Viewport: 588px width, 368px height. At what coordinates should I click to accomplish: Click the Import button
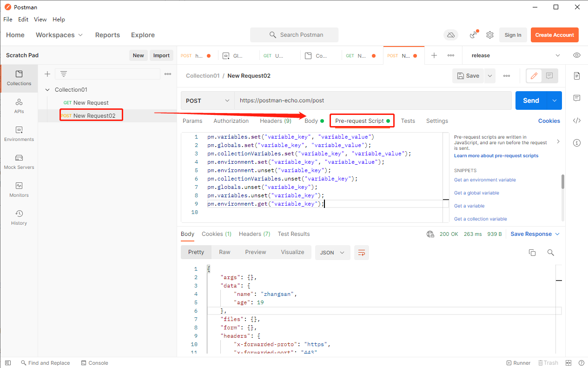[x=161, y=55]
